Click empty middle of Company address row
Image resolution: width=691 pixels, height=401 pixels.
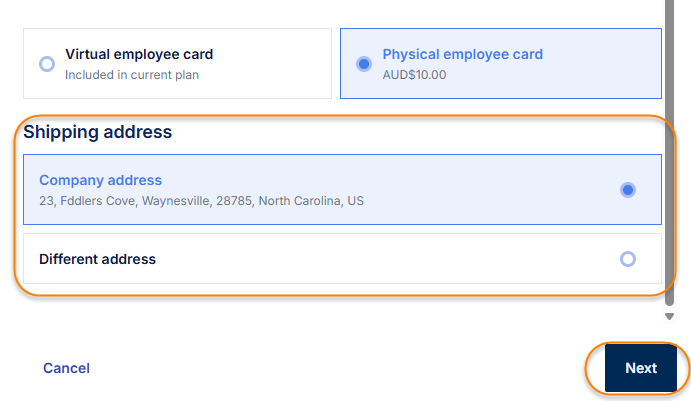point(480,188)
